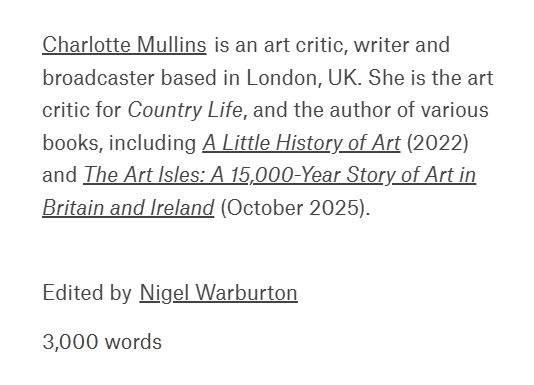Click the words books, including
534x385 pixels.
[119, 143]
